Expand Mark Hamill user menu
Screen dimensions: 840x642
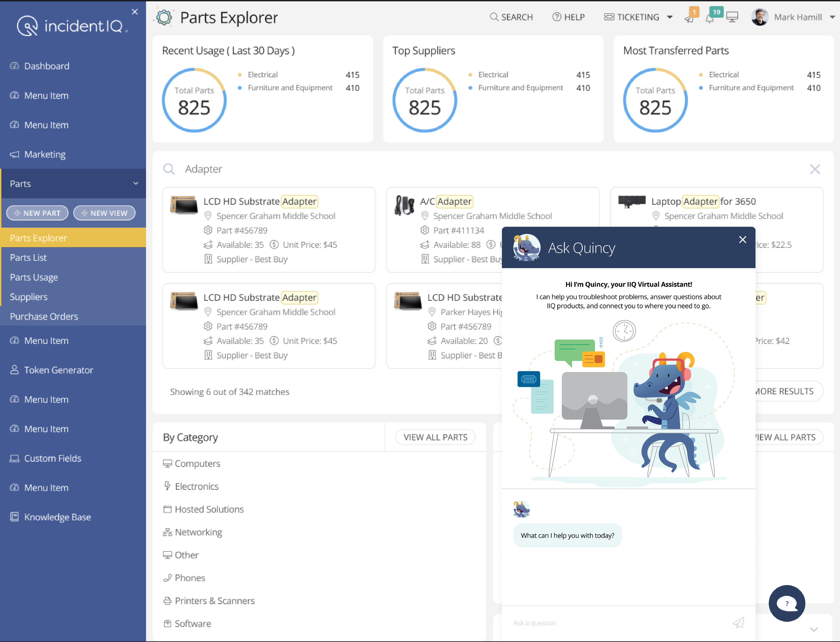pyautogui.click(x=832, y=17)
